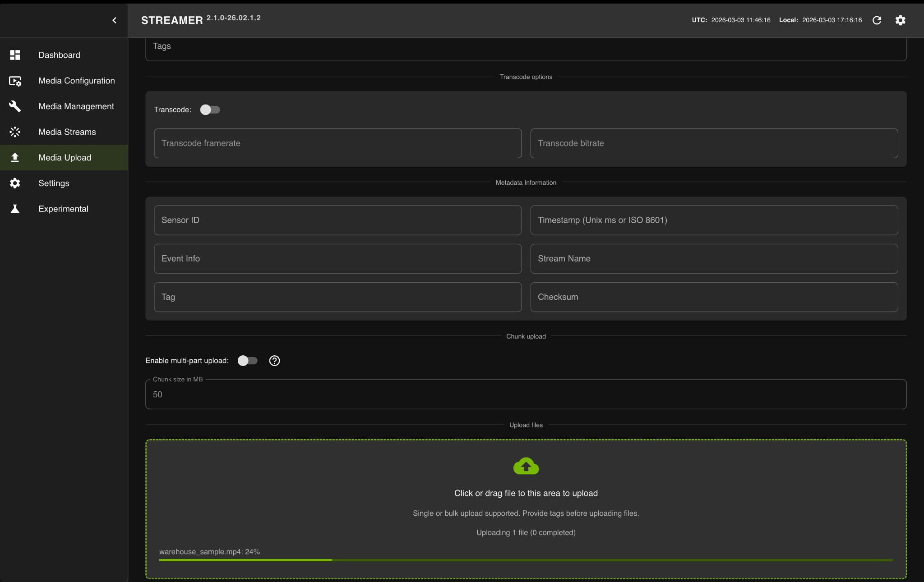This screenshot has height=582, width=924.
Task: Click the green cloud upload icon
Action: tap(526, 466)
